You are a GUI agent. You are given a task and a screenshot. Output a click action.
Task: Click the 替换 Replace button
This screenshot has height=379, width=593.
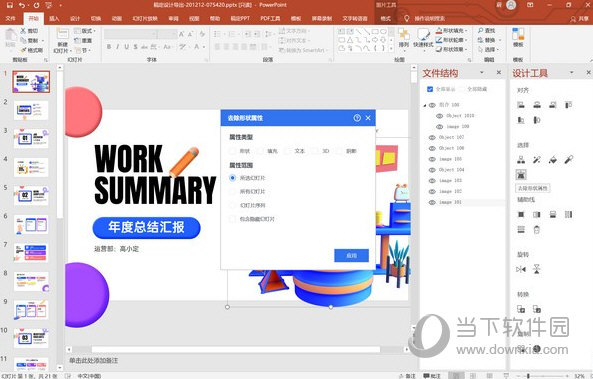[x=489, y=40]
